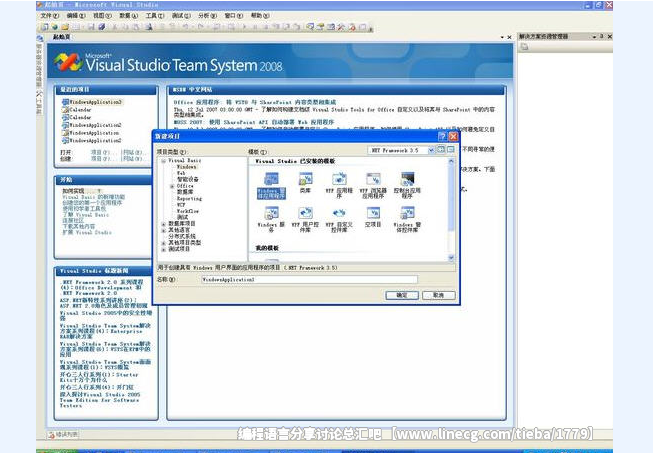Click the 创建您的第一个应用程序 link
Image resolution: width=653 pixels, height=453 pixels.
pos(92,203)
